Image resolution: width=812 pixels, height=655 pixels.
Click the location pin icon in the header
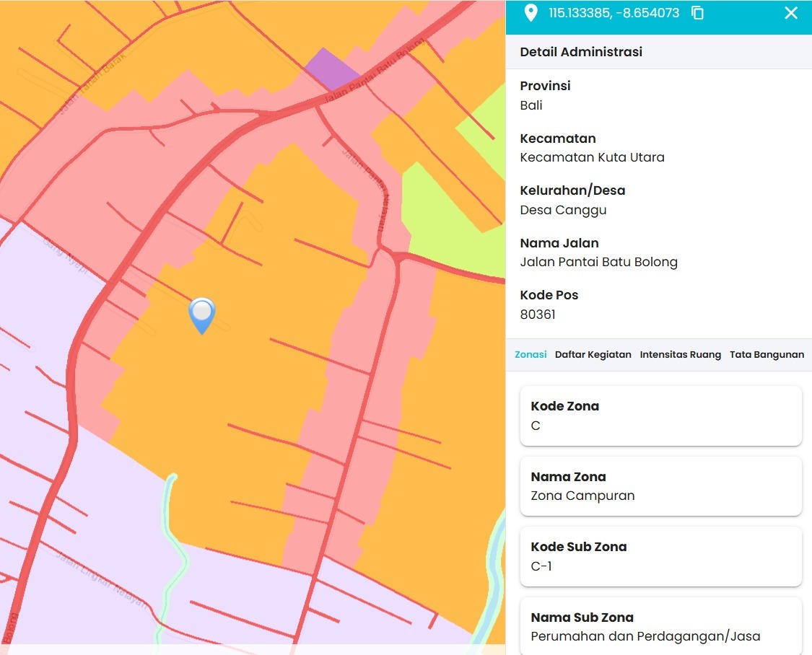click(x=531, y=12)
